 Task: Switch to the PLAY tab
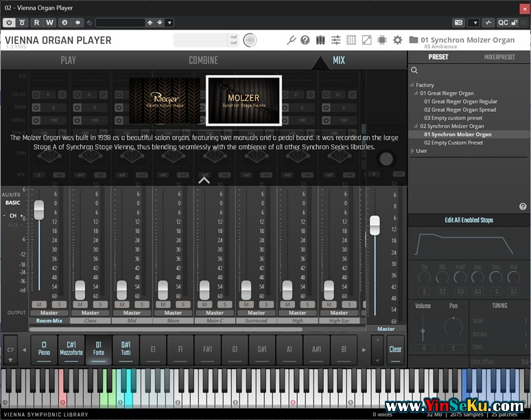(x=69, y=60)
